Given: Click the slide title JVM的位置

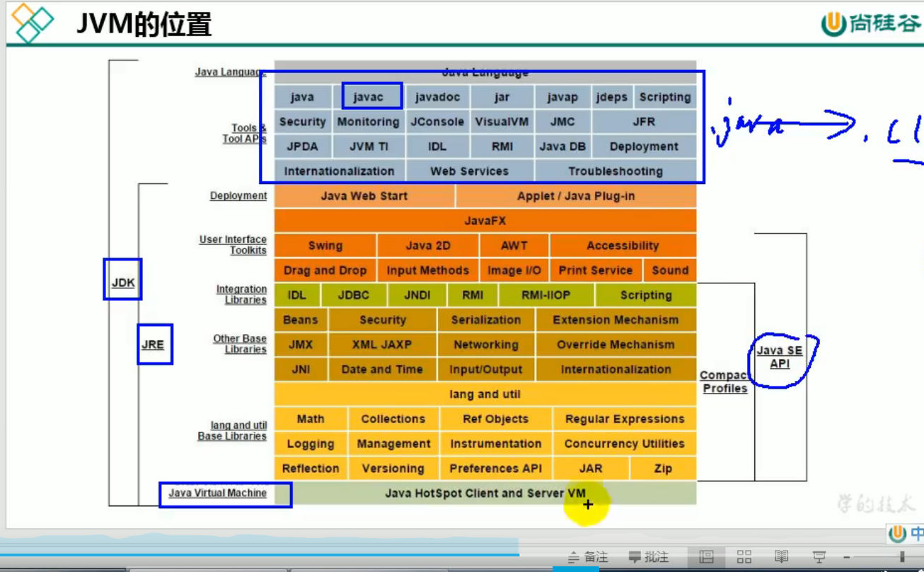Looking at the screenshot, I should click(144, 24).
